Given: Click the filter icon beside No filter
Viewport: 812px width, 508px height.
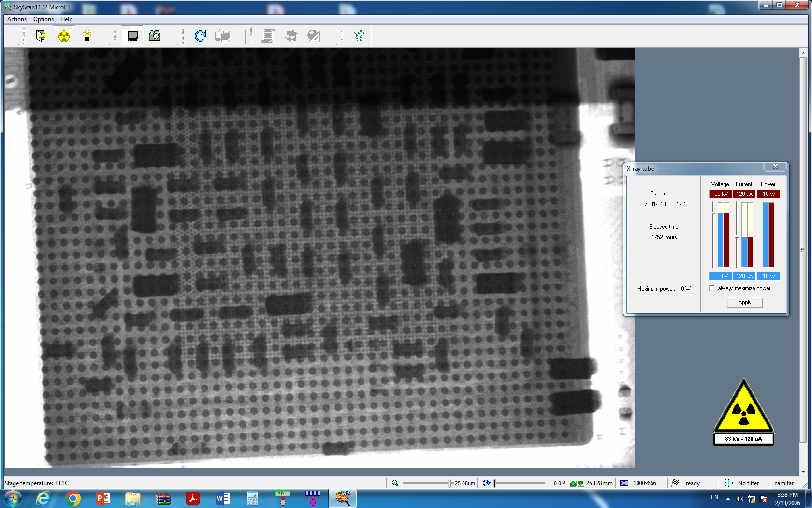Looking at the screenshot, I should click(x=728, y=483).
